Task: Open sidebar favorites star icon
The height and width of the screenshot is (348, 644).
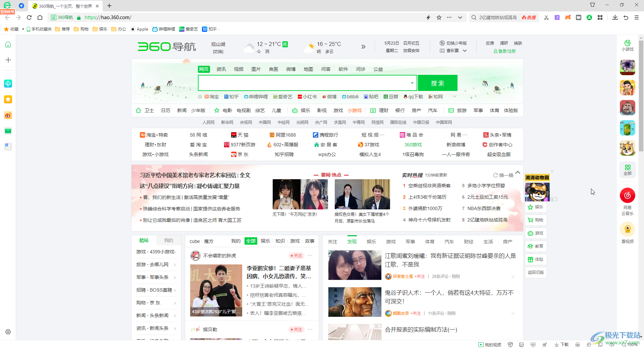Action: [8, 99]
